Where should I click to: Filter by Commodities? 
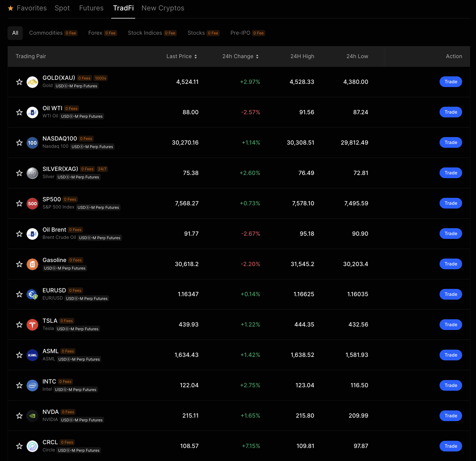(53, 33)
